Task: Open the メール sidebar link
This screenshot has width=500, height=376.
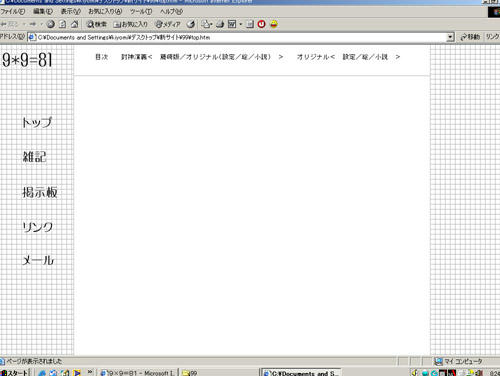Action: point(38,260)
